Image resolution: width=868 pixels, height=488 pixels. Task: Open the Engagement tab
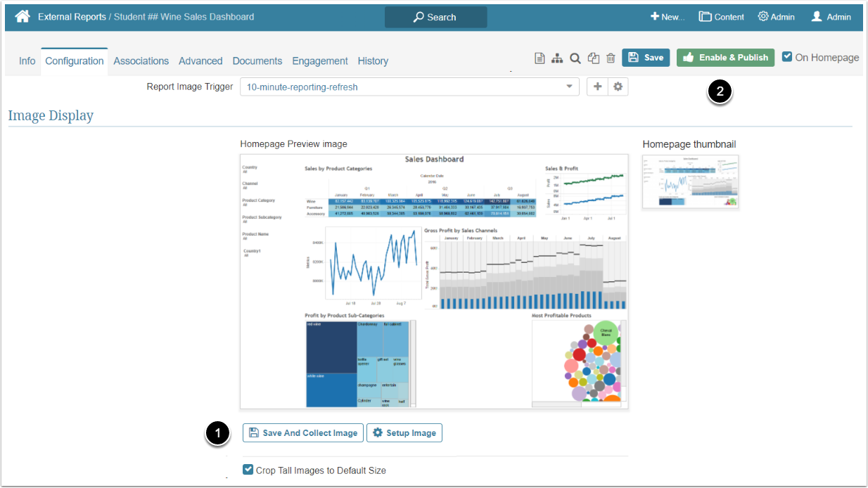320,61
